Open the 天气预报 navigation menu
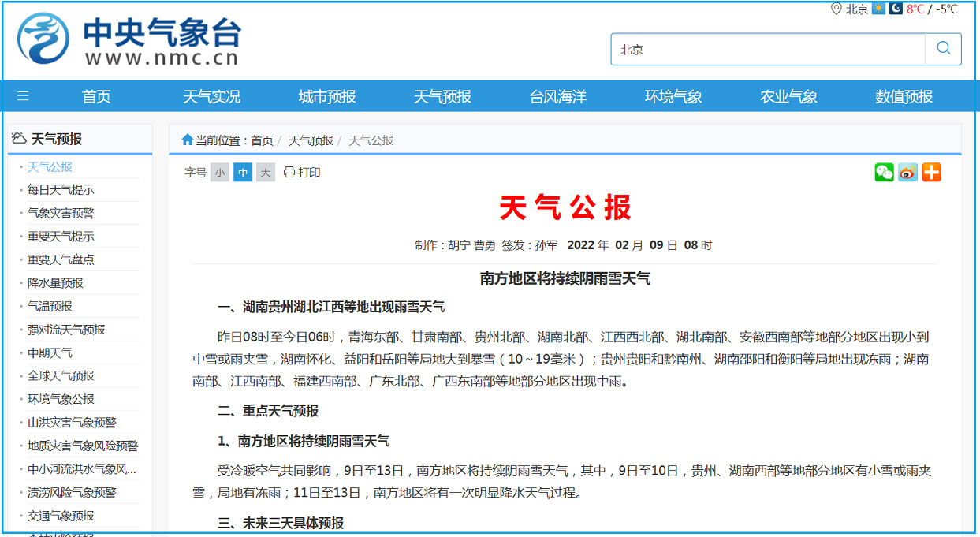 click(442, 96)
